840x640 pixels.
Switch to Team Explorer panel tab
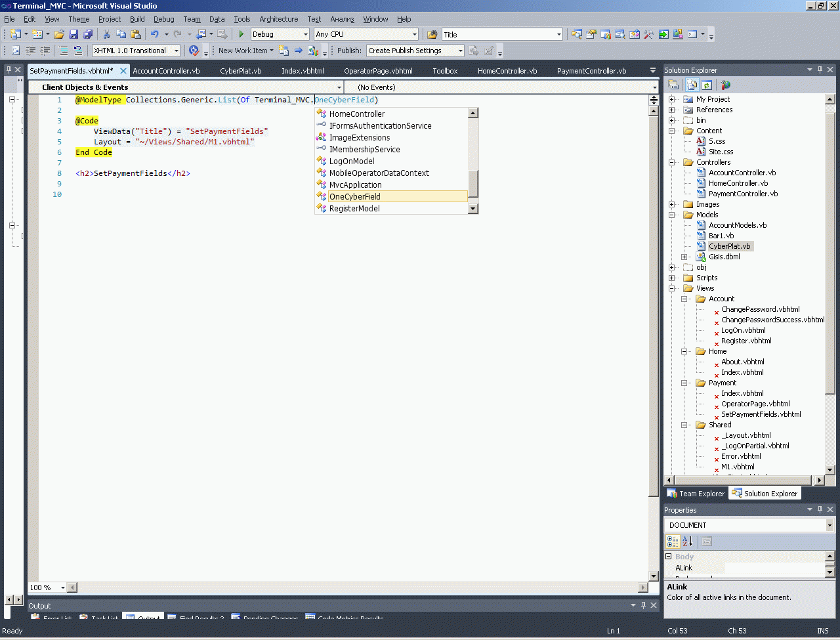(696, 494)
